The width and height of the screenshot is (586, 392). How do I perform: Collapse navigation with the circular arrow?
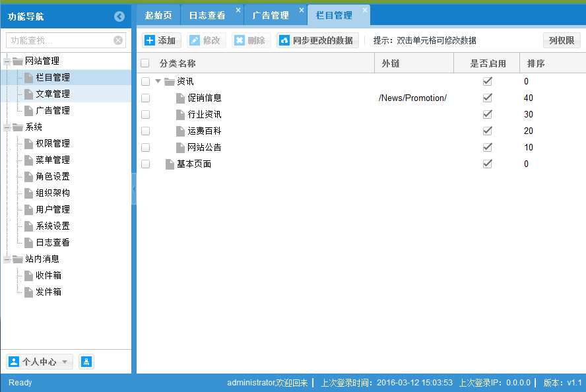(x=119, y=16)
